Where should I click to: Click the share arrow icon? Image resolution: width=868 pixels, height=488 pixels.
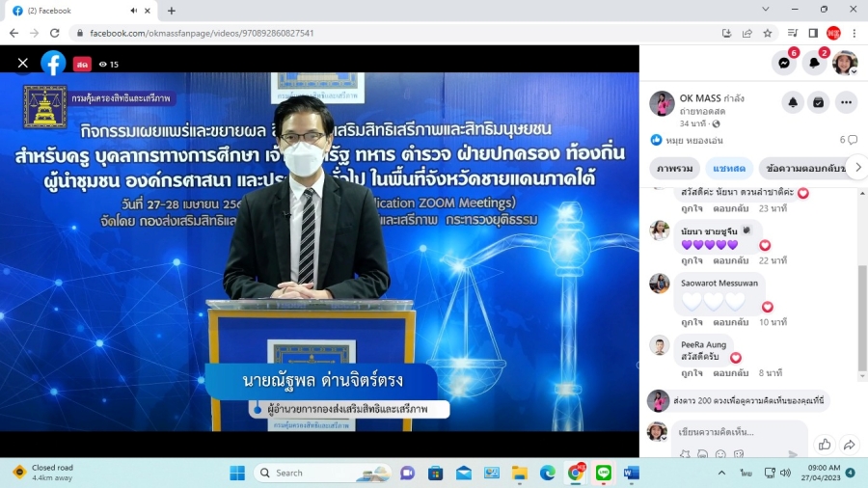tap(849, 445)
